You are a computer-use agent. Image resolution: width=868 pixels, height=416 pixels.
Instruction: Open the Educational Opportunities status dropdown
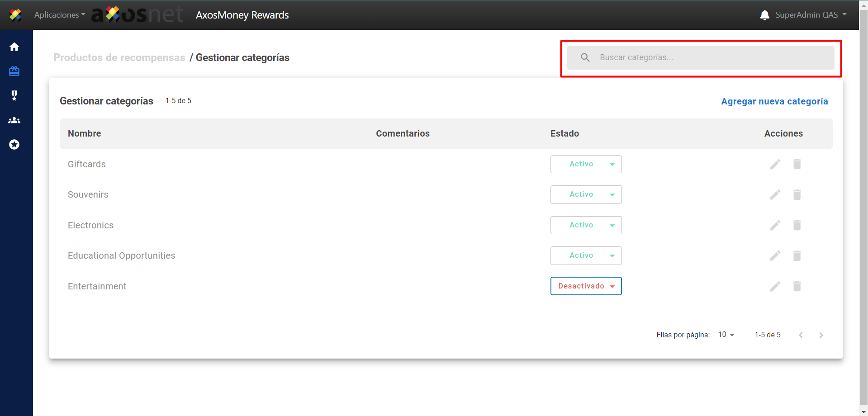[x=586, y=255]
